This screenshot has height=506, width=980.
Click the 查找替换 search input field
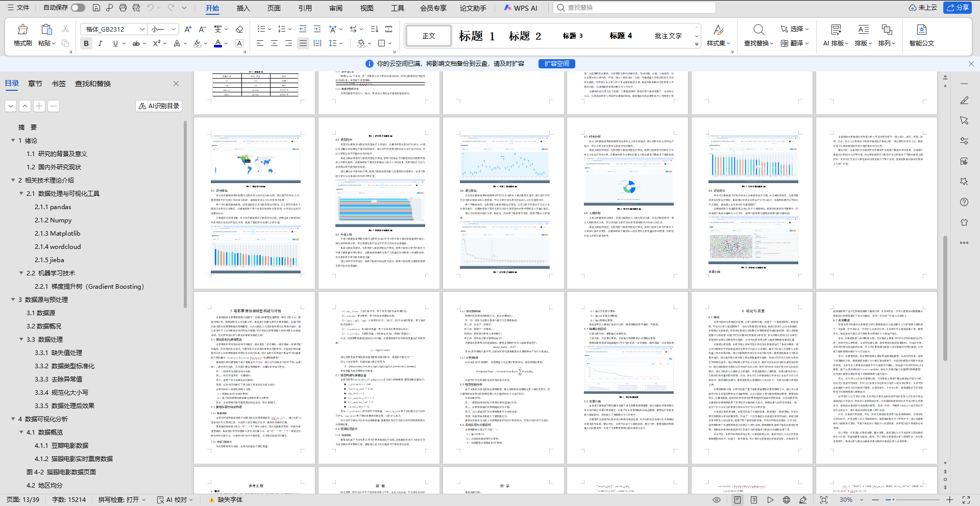point(634,8)
